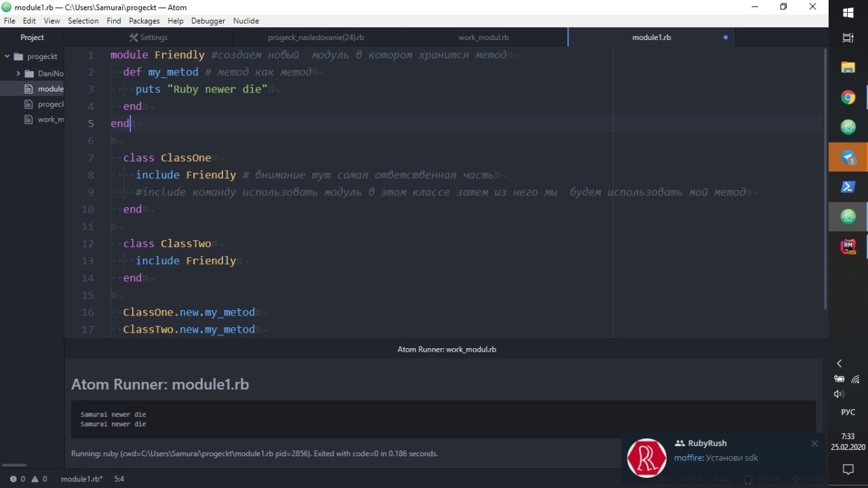
Task: Open the File menu
Action: pos(9,21)
